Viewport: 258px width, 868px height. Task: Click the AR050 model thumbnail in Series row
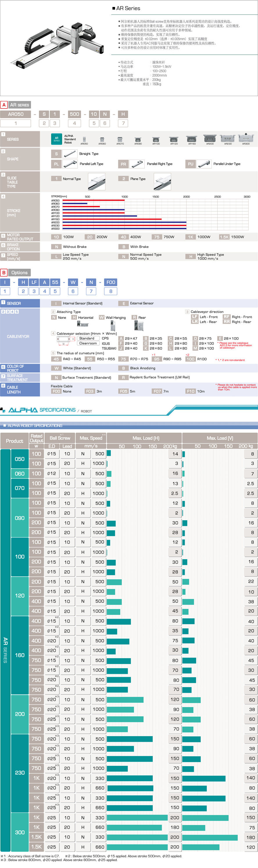pos(84,139)
